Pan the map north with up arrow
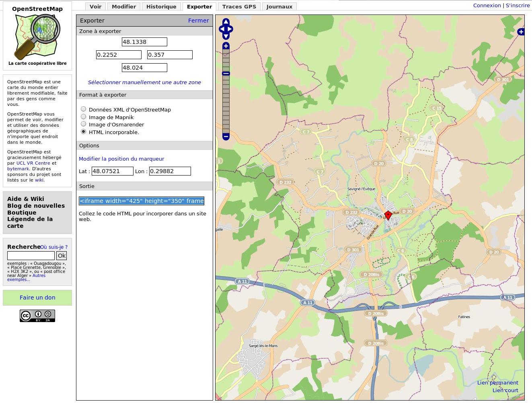Image resolution: width=532 pixels, height=403 pixels. (x=226, y=22)
